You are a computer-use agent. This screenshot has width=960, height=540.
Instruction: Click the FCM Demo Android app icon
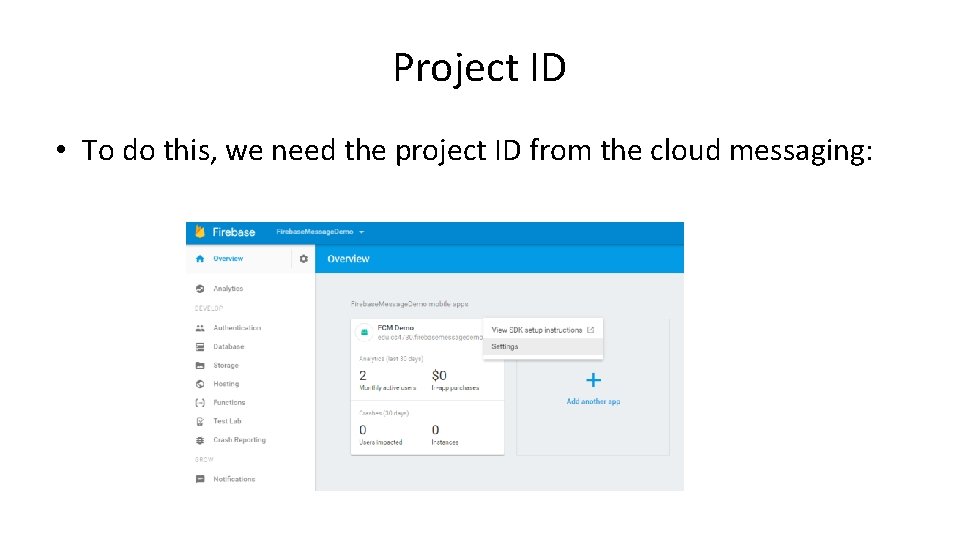364,332
